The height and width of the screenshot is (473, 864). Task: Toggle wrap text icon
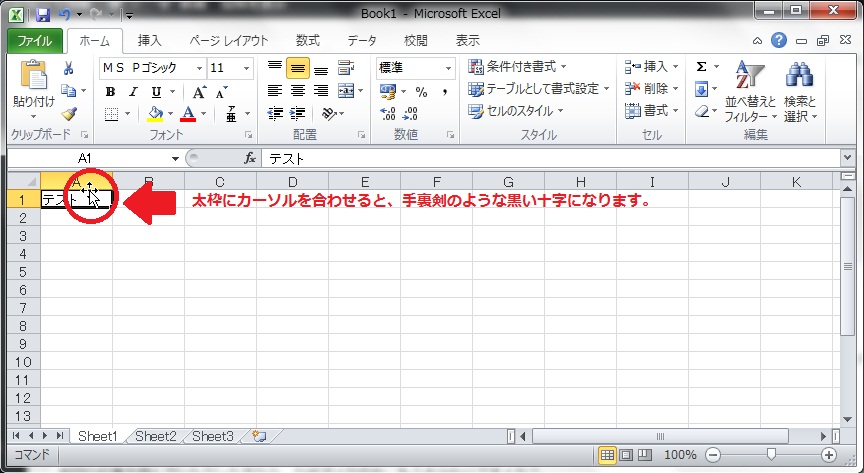coord(346,68)
